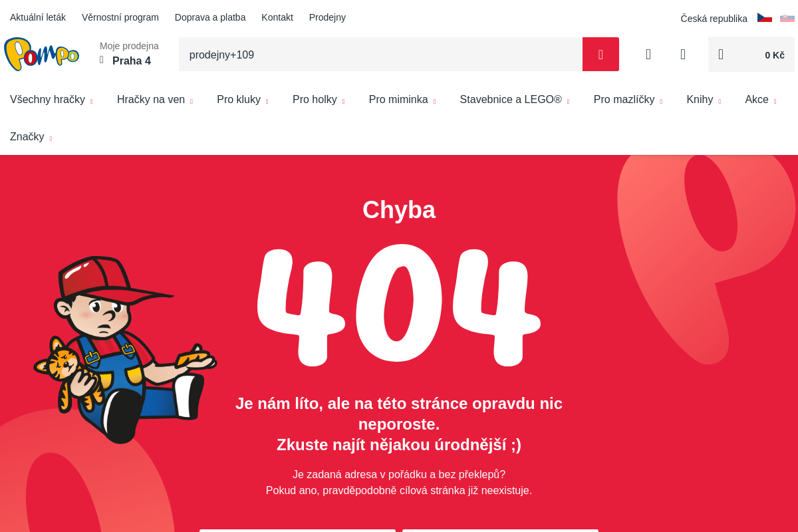Viewport: 798px width, 532px height.
Task: Open the Značky dropdown
Action: [x=31, y=137]
